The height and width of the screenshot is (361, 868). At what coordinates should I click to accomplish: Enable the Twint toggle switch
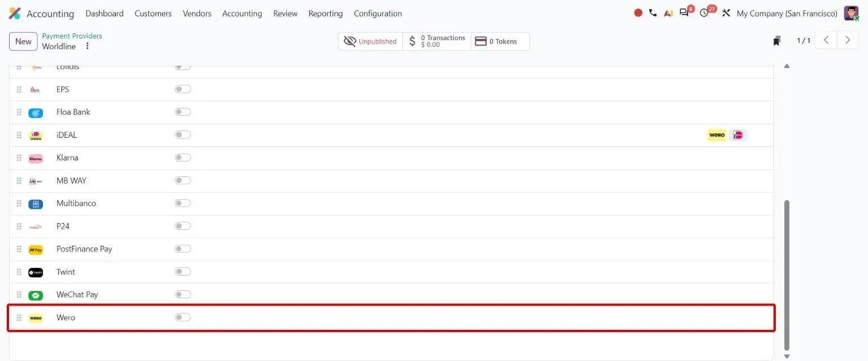(x=183, y=272)
